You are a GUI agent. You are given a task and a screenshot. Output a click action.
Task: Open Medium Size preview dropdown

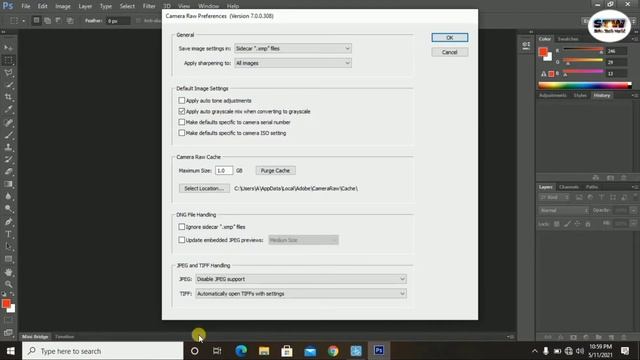point(303,240)
